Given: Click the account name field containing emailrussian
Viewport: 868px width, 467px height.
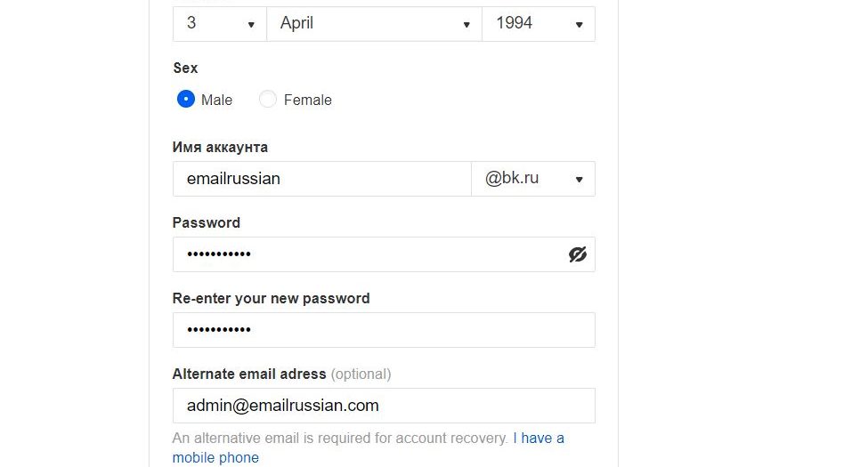Looking at the screenshot, I should click(321, 179).
